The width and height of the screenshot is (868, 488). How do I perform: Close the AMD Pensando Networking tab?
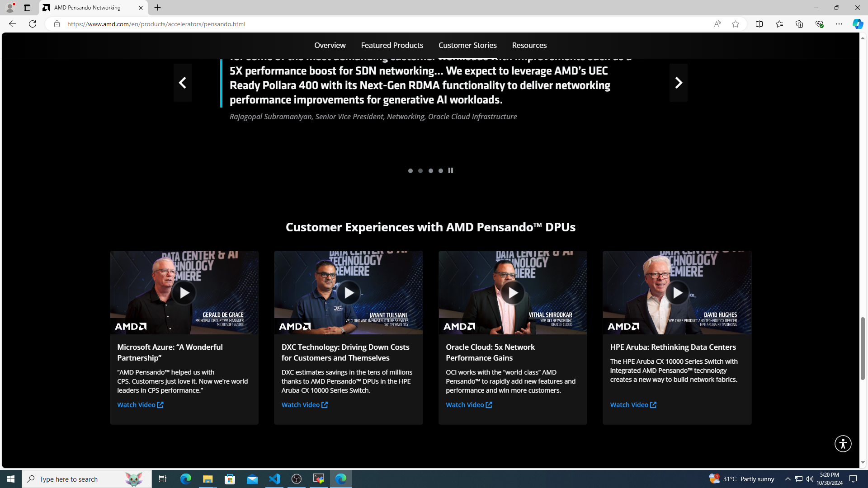coord(141,8)
